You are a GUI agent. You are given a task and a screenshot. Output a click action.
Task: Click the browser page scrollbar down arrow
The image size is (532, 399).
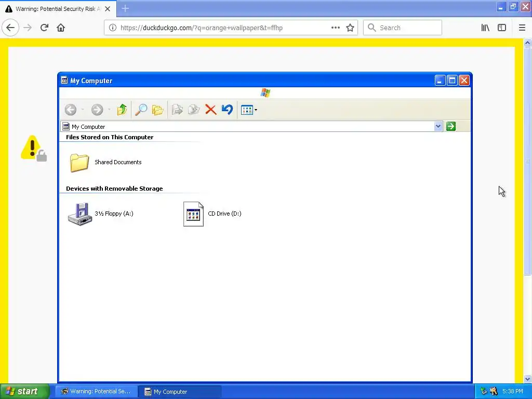pos(528,379)
